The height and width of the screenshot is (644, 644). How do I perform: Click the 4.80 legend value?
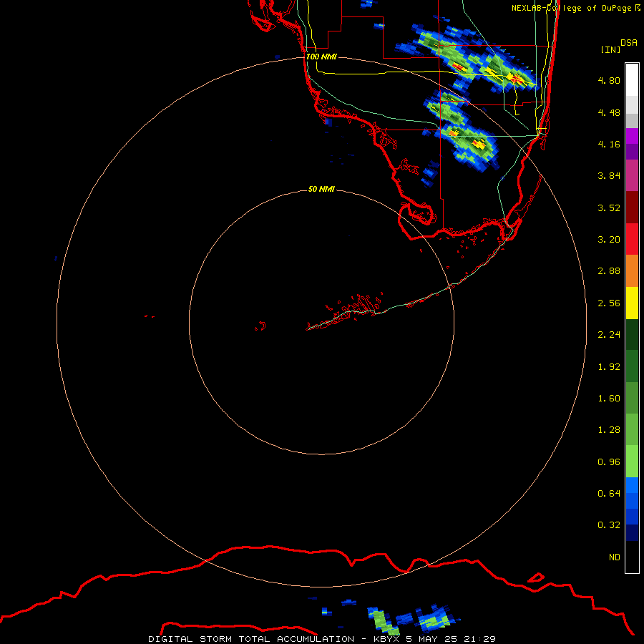[609, 80]
